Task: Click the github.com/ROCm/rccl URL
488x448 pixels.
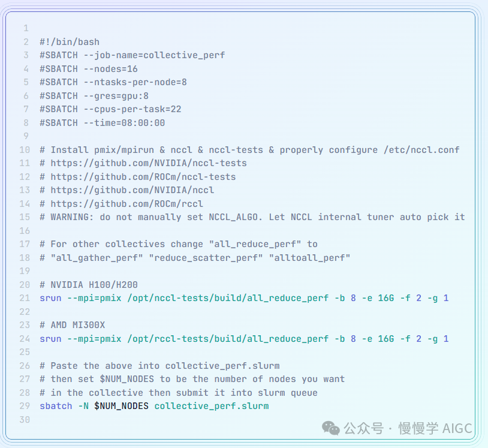Action: coord(126,204)
